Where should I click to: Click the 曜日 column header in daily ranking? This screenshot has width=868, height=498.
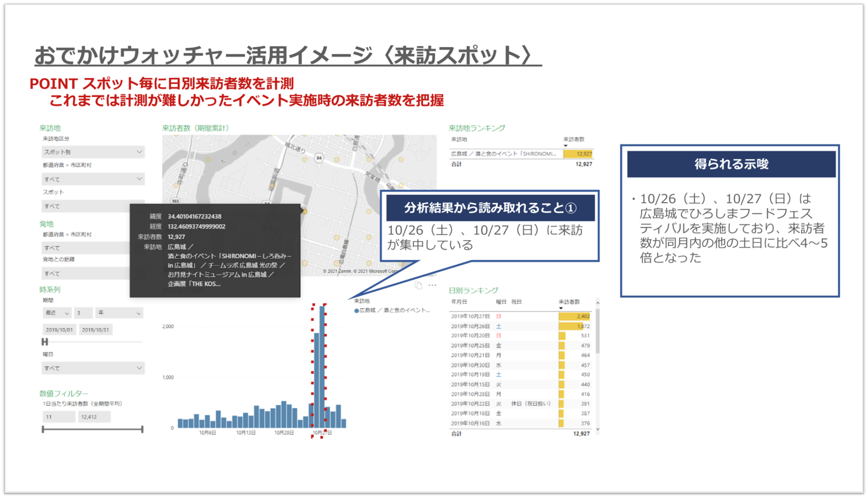tap(501, 302)
